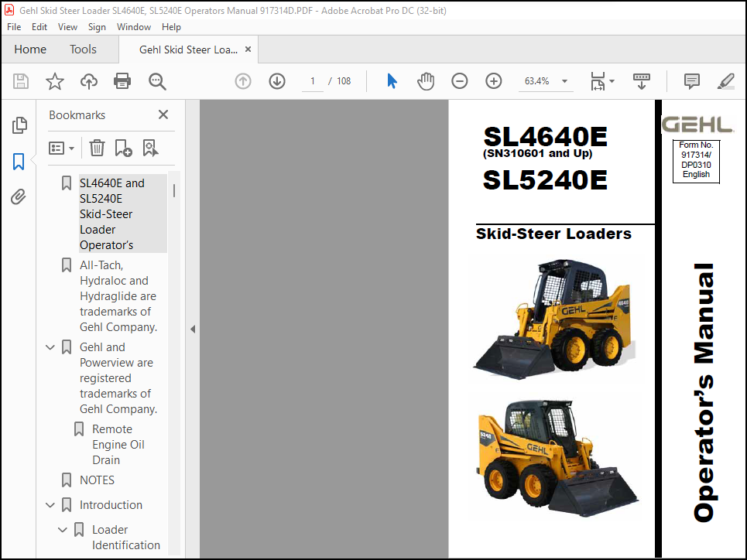Click the '(SN310601 and Up)' text
This screenshot has width=747, height=560.
(537, 153)
